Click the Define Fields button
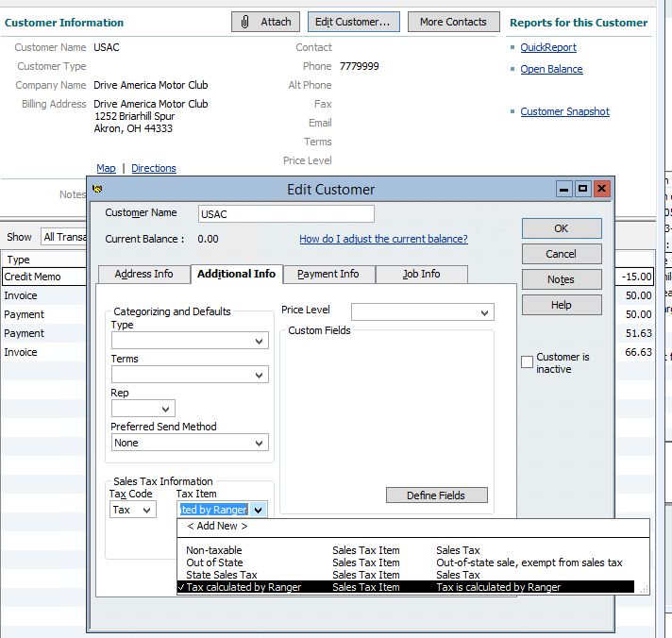The image size is (672, 638). [x=435, y=495]
